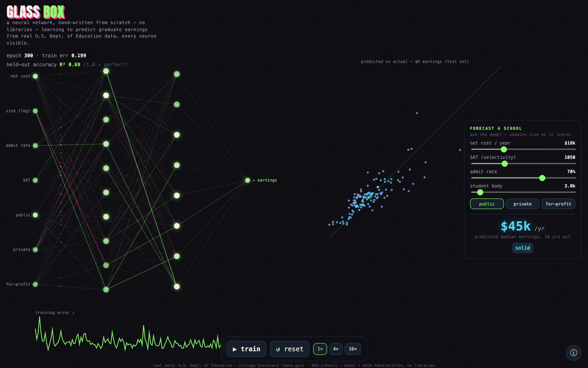Click the train err 0.199 value
This screenshot has height=368, width=588.
[64, 55]
